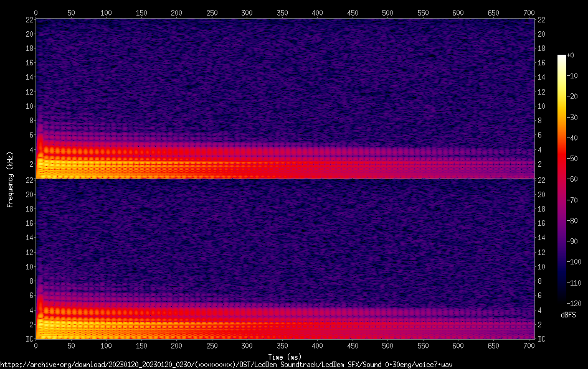Select the 0 tick on the top time axis

click(x=36, y=12)
